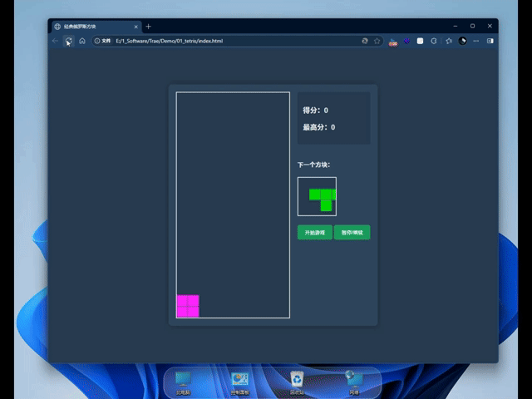Image resolution: width=532 pixels, height=399 pixels.
Task: Open the first colorful extension icon in the toolbar
Action: click(x=393, y=42)
